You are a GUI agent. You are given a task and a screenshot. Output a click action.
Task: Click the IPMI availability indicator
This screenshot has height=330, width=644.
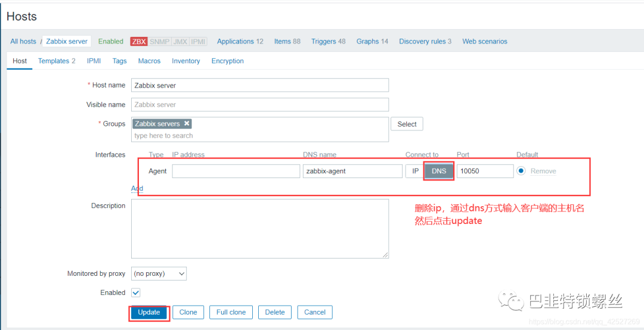point(198,42)
